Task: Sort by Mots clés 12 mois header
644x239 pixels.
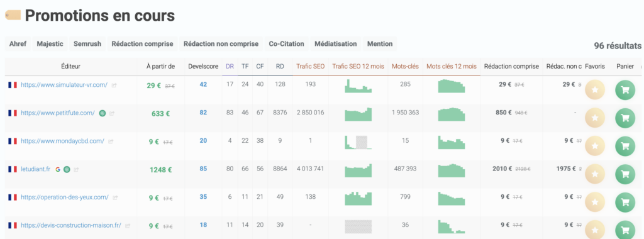Action: (452, 67)
